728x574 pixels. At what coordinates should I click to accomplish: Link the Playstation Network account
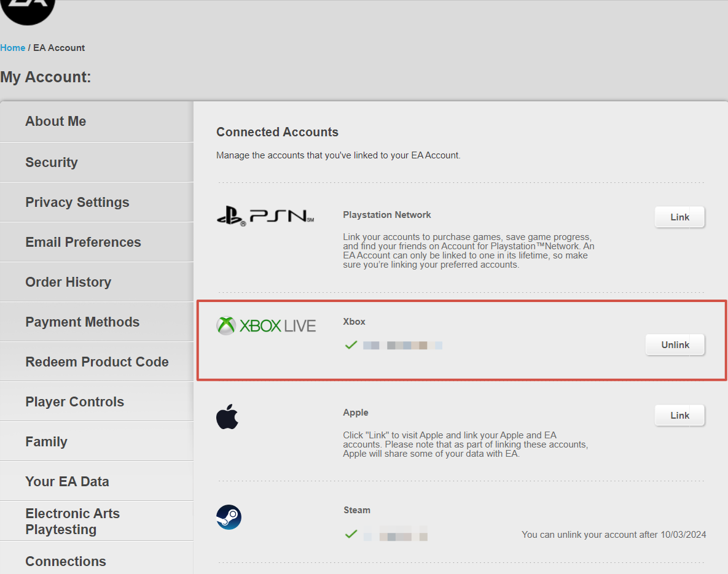(679, 217)
